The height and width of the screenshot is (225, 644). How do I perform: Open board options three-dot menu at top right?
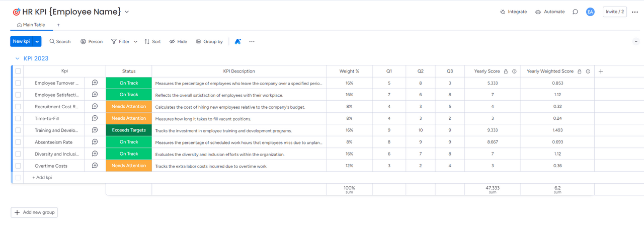pyautogui.click(x=635, y=12)
